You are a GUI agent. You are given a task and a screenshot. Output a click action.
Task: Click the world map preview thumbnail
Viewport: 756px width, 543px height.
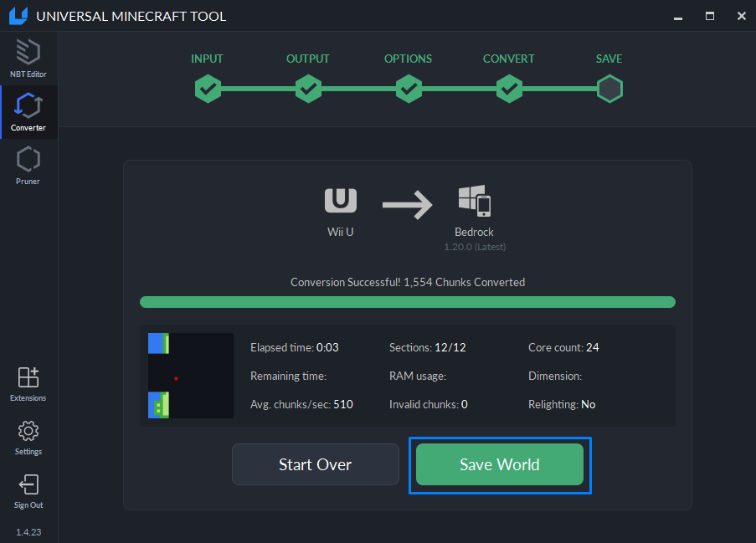point(190,376)
